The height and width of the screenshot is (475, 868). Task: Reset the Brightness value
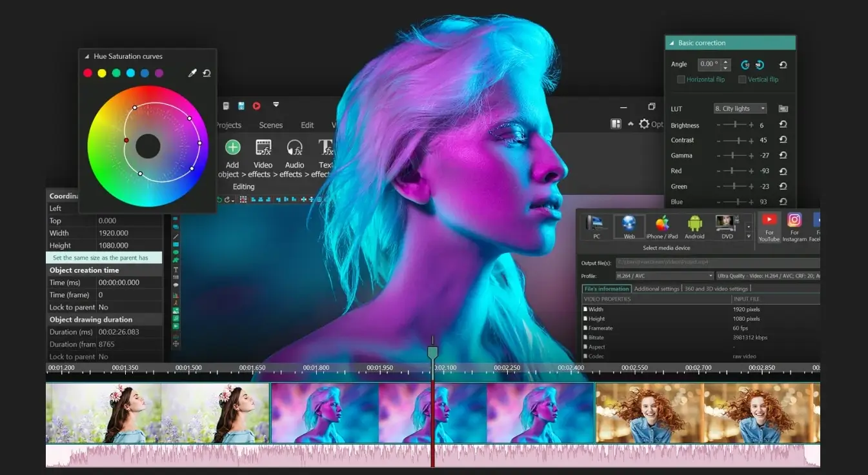click(783, 125)
